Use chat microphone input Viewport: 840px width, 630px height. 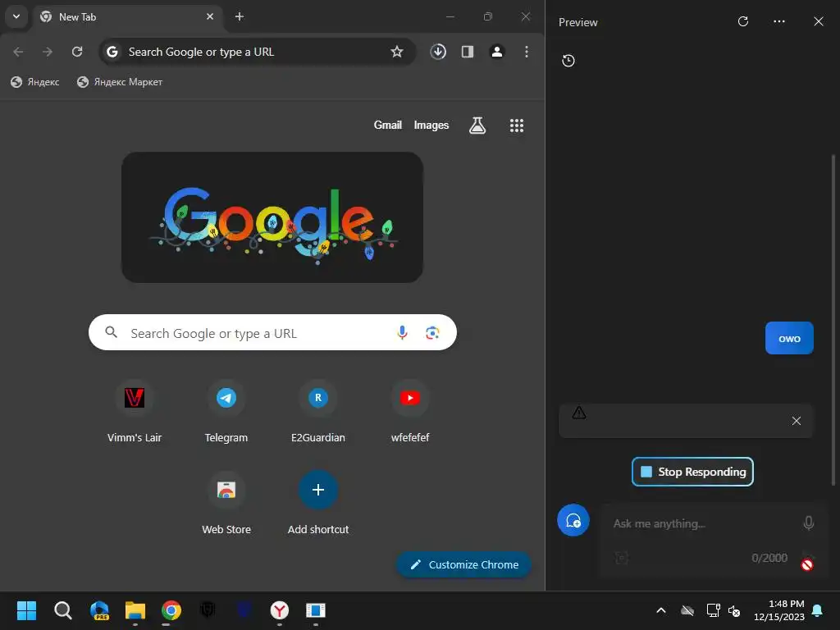click(808, 523)
